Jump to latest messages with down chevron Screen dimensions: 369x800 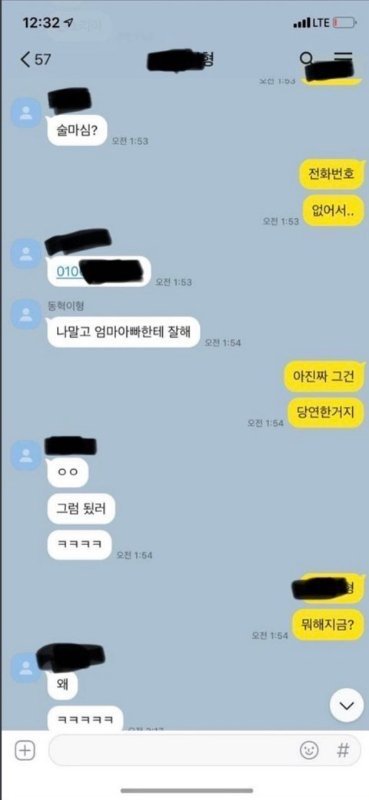(347, 706)
